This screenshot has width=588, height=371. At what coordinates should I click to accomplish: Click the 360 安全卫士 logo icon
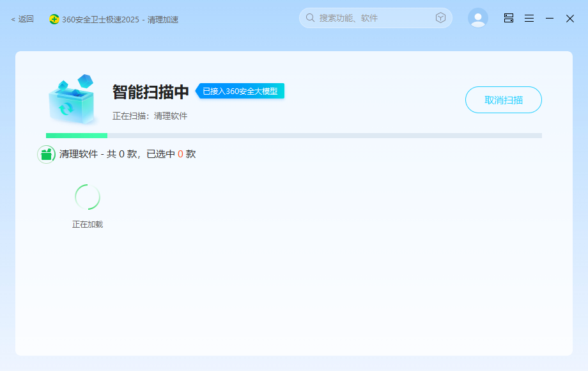[x=54, y=19]
